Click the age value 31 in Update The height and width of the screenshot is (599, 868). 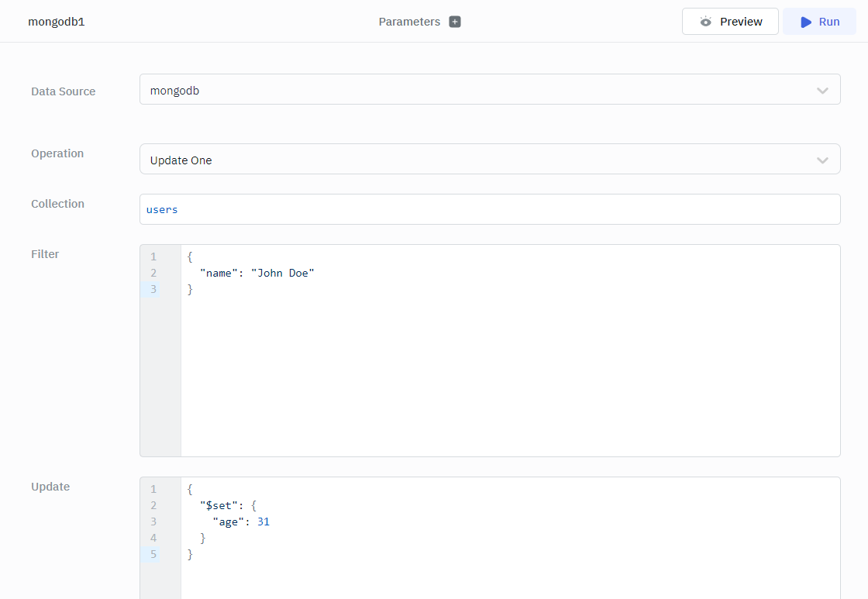click(263, 522)
